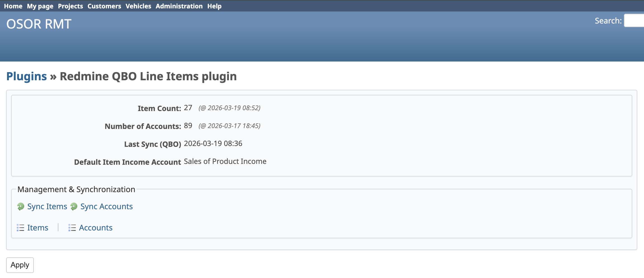Go to My page in top menu

pyautogui.click(x=40, y=6)
